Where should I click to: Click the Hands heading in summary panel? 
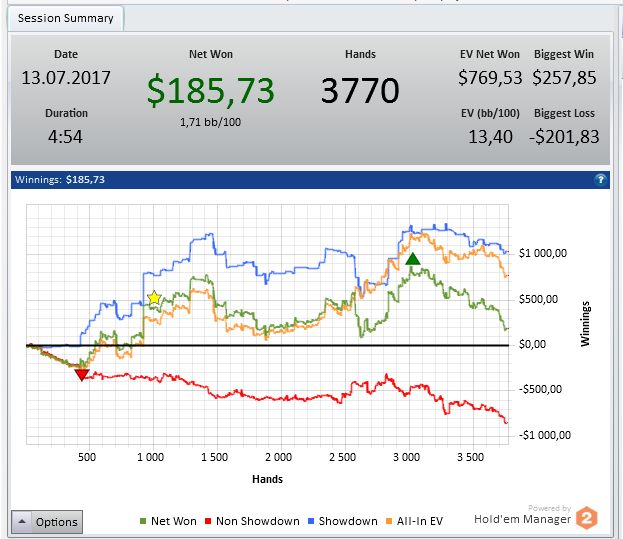[360, 54]
